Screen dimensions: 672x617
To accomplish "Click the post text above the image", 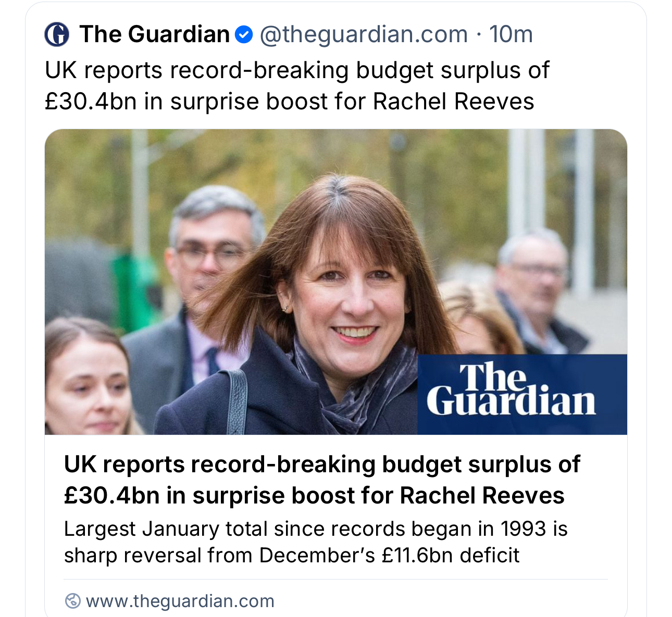I will click(x=297, y=86).
